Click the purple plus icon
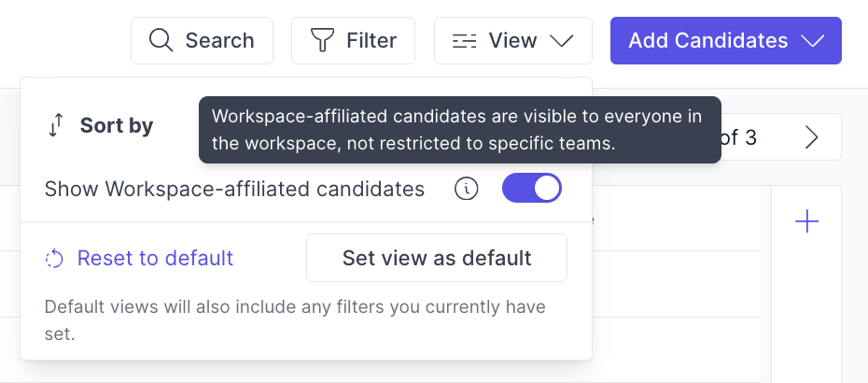868x383 pixels. [x=806, y=221]
